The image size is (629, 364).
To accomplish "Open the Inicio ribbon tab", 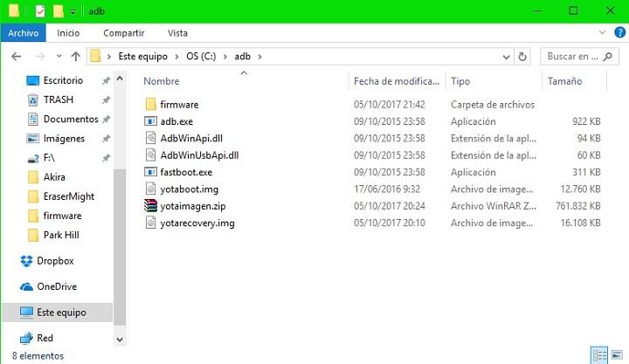I will coord(68,33).
